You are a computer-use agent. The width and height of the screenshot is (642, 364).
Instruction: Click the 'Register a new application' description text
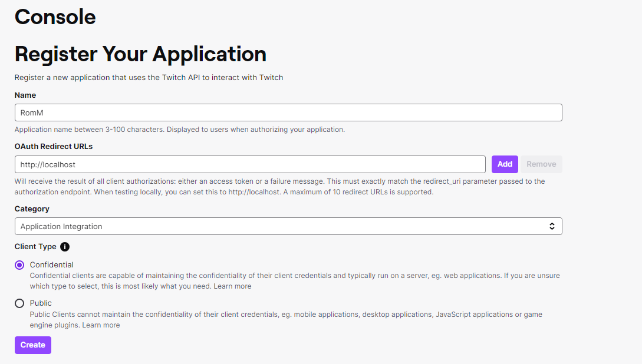pyautogui.click(x=149, y=78)
